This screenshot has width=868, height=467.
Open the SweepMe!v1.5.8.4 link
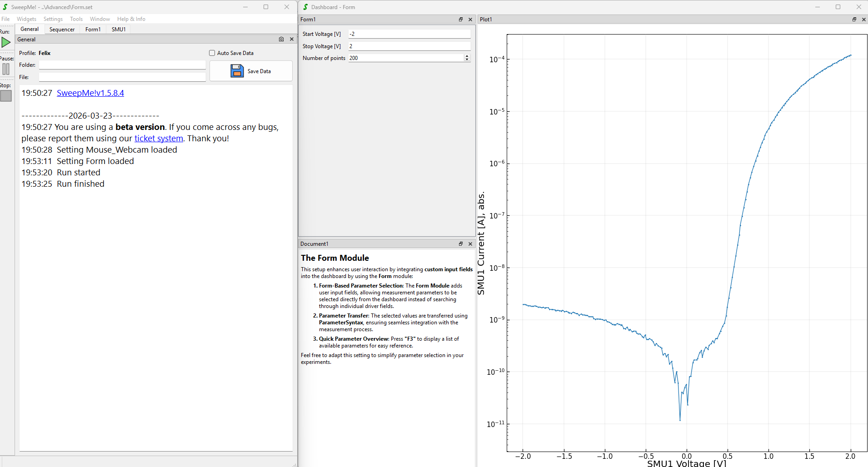[90, 93]
